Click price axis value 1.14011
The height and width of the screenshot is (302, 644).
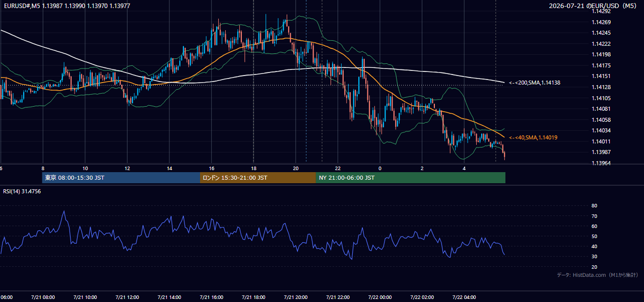coord(601,141)
